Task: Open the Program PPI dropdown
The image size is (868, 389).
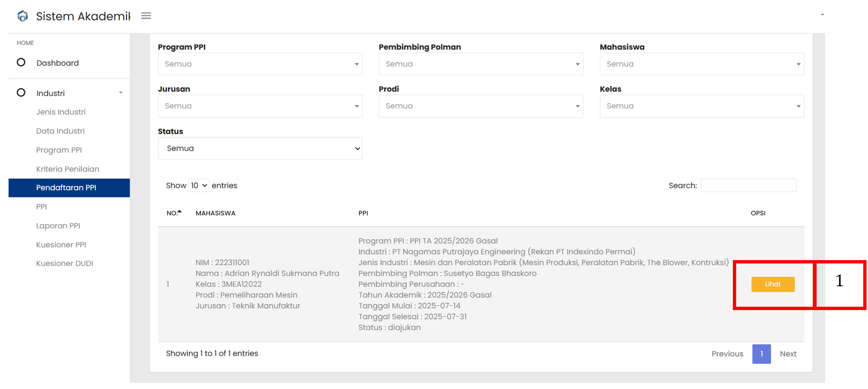Action: pos(260,64)
